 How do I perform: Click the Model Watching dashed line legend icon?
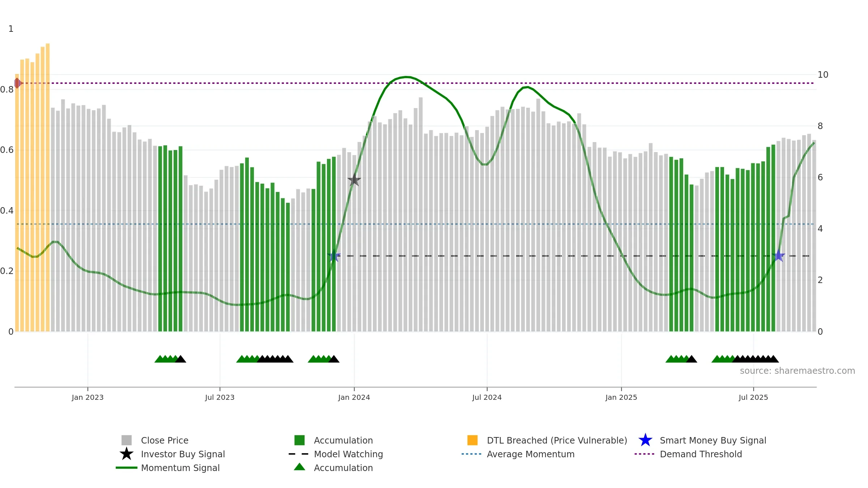tap(299, 454)
